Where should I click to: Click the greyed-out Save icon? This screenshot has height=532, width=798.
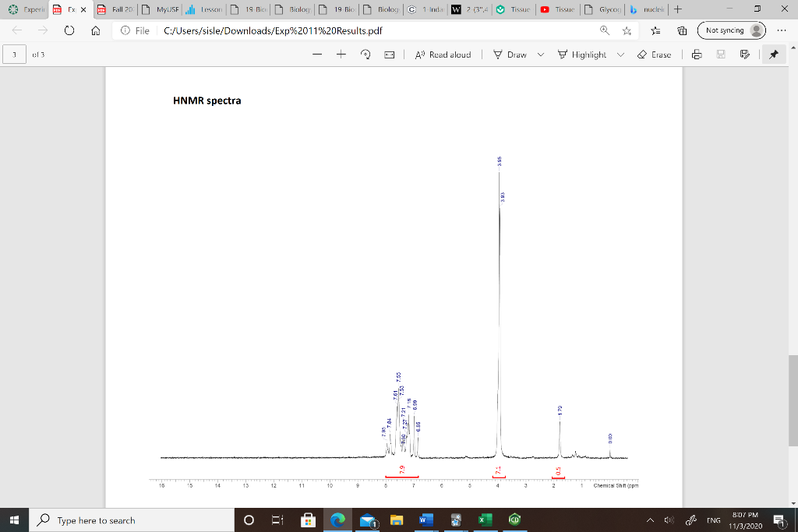point(721,55)
